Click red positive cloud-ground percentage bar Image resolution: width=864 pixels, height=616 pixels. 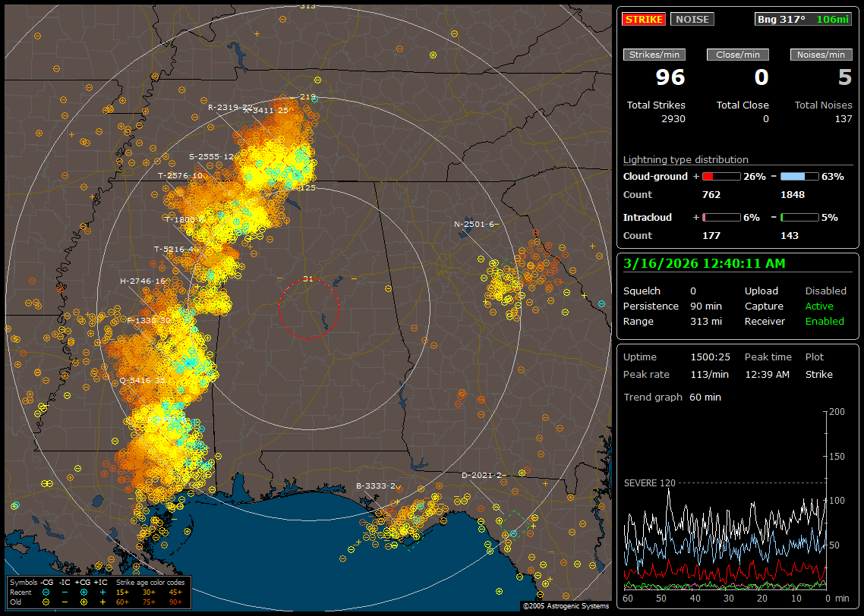click(721, 176)
